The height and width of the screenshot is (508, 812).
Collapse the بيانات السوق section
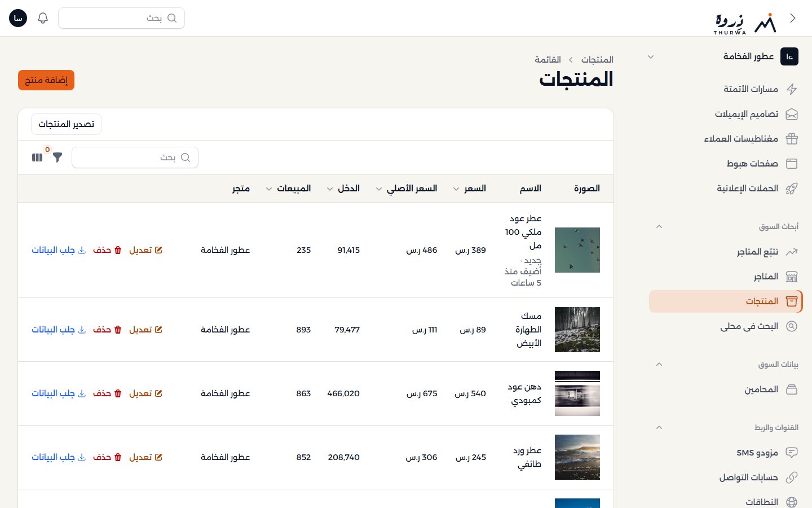click(x=659, y=365)
